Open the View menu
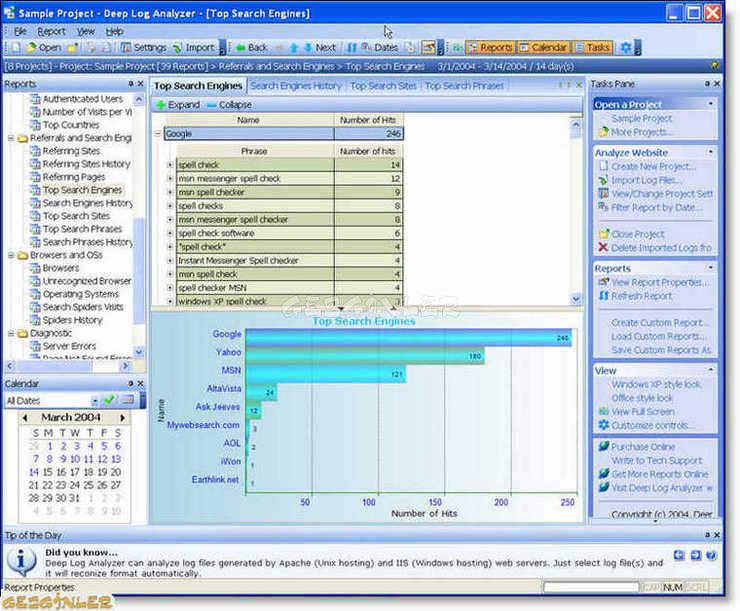 coord(85,32)
